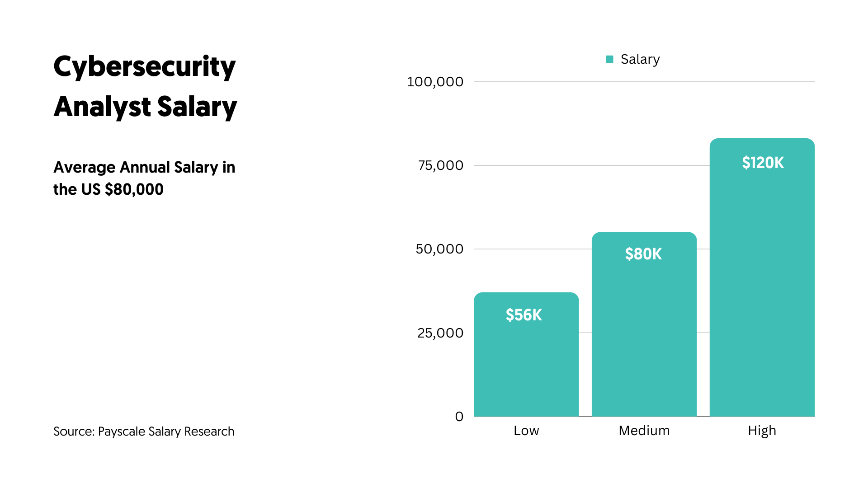Click the $80K data label
Screen dimensions: 868x488
tap(643, 254)
